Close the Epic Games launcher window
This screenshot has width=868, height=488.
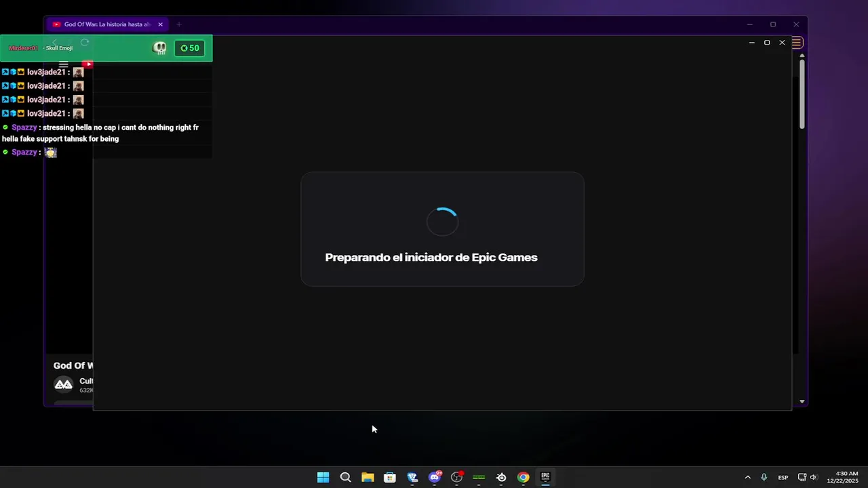(782, 43)
